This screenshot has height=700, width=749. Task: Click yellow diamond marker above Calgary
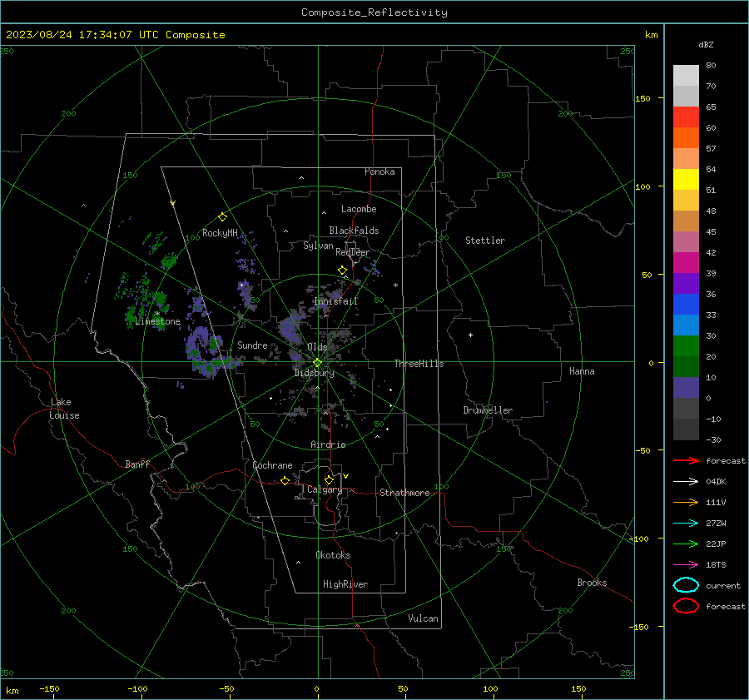329,479
